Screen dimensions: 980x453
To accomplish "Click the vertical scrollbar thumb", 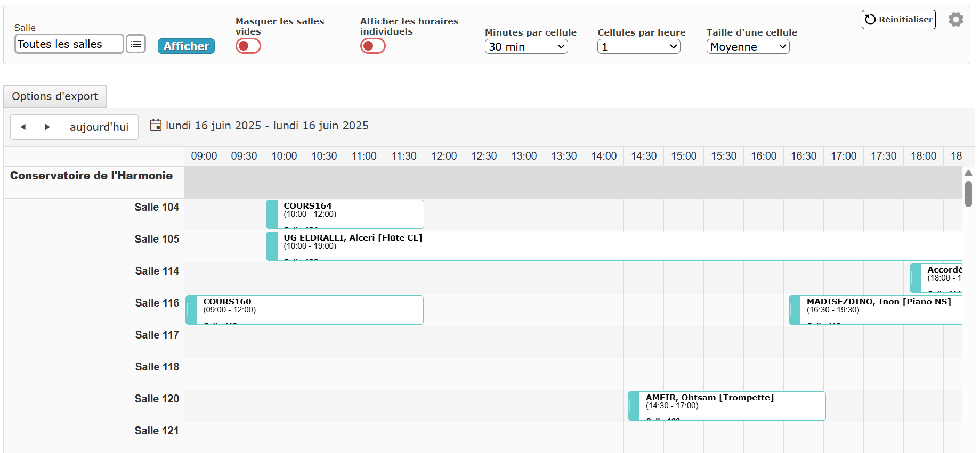I will point(968,194).
